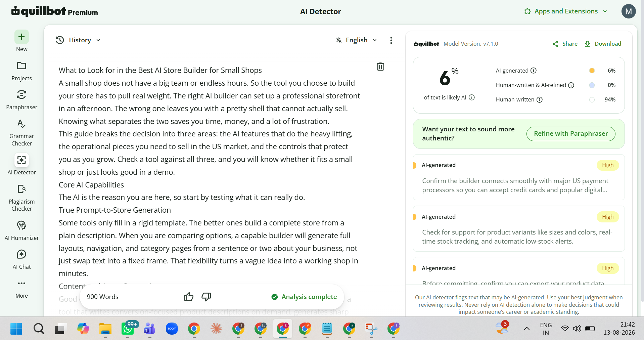Expand the History dropdown
644x340 pixels.
78,40
